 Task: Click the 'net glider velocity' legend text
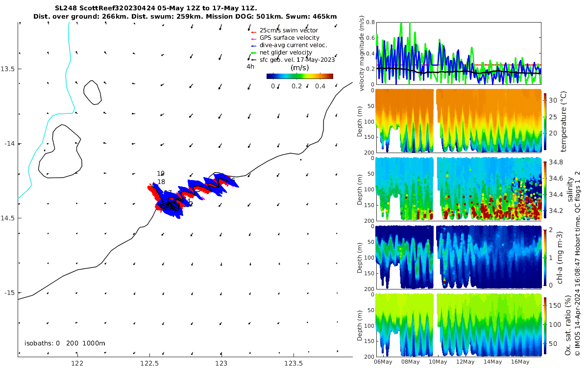click(286, 53)
